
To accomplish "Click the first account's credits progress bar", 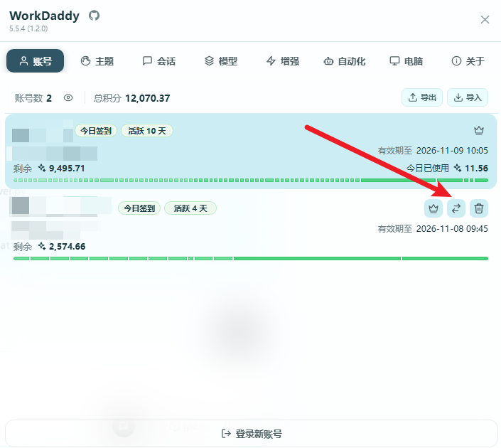I will click(251, 181).
